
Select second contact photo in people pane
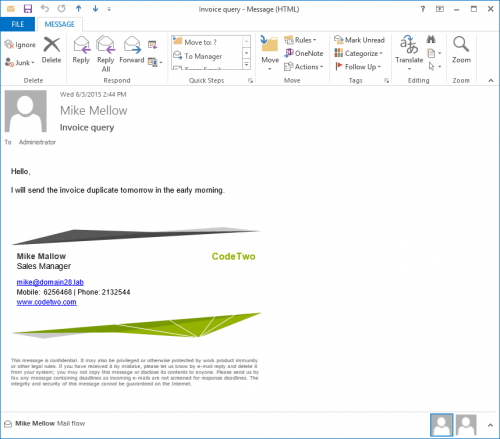pos(466,425)
